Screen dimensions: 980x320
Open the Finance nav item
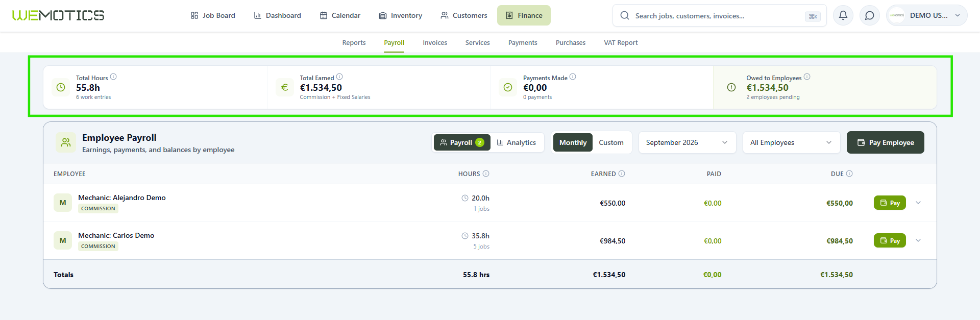pos(524,15)
